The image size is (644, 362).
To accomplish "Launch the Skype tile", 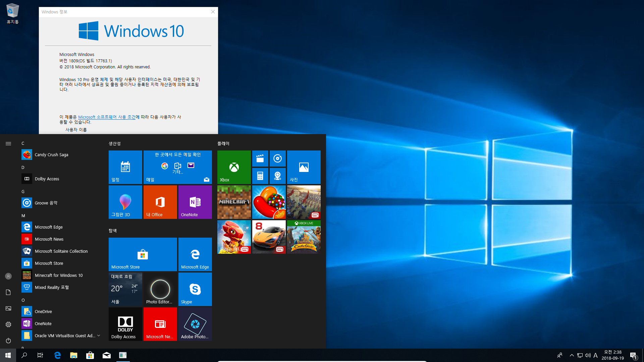I will pos(195,289).
